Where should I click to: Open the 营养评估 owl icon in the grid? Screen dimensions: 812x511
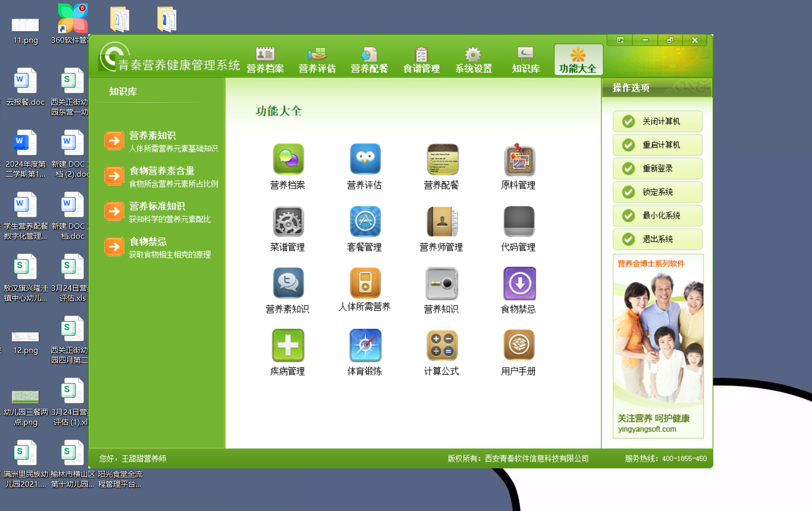pos(365,160)
